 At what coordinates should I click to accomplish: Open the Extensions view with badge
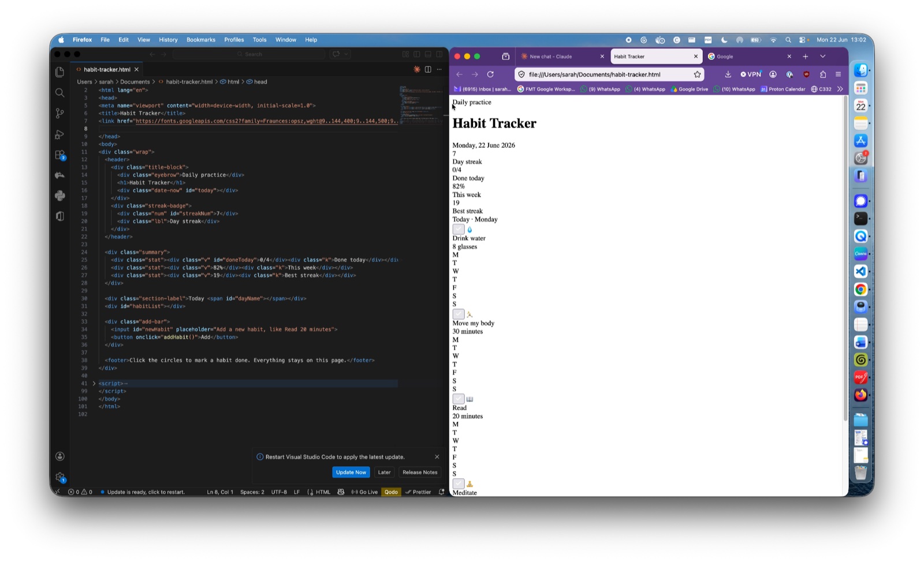click(59, 155)
